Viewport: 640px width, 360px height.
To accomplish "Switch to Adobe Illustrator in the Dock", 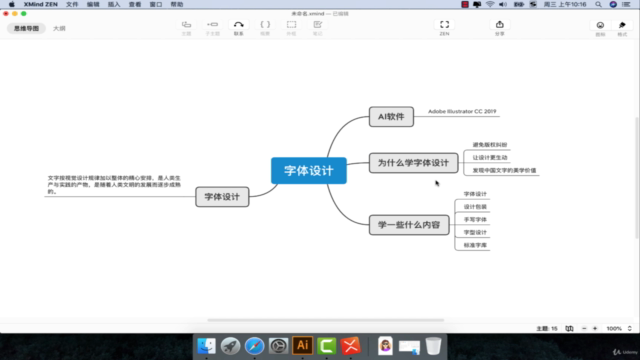I will (302, 346).
